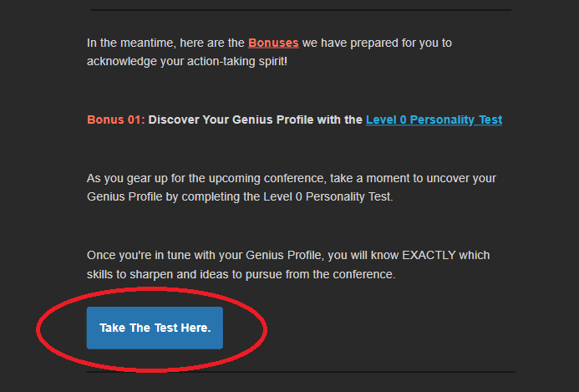
Task: Click the red oval outline's left edge
Action: click(38, 328)
